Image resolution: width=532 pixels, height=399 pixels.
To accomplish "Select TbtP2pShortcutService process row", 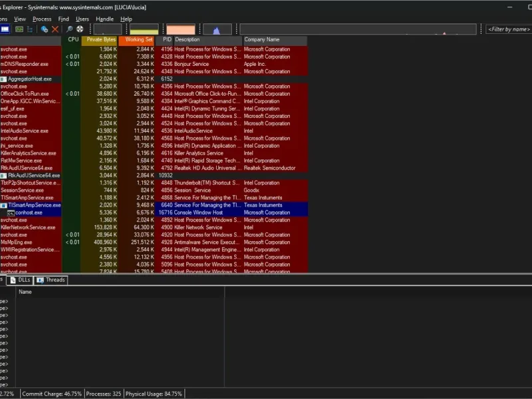I will click(154, 184).
